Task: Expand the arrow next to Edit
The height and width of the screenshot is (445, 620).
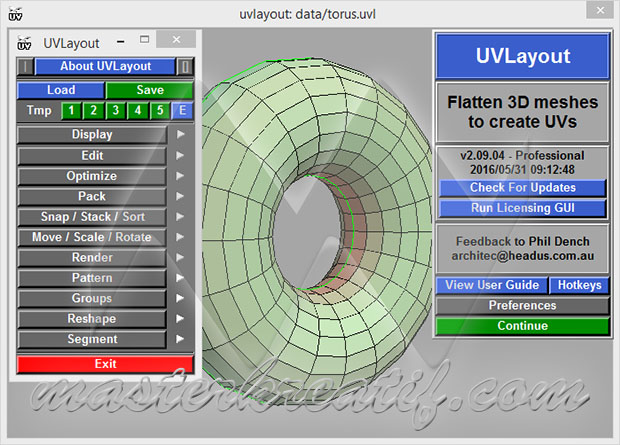Action: tap(180, 155)
